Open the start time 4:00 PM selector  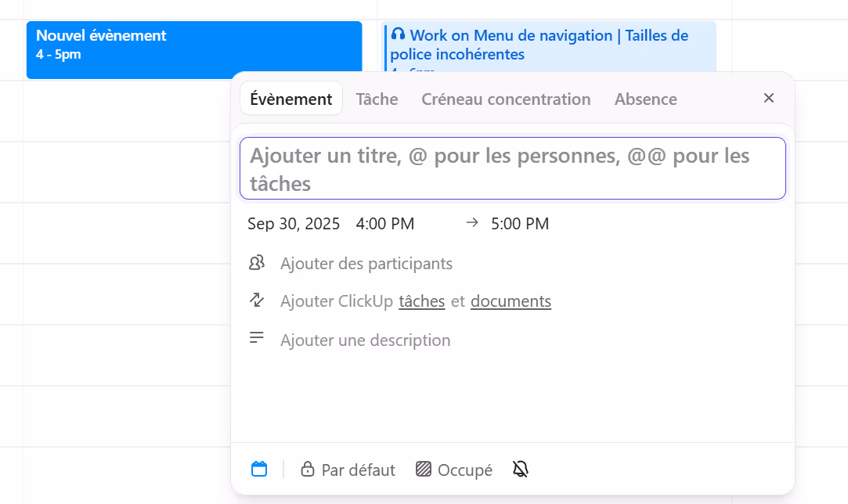384,223
